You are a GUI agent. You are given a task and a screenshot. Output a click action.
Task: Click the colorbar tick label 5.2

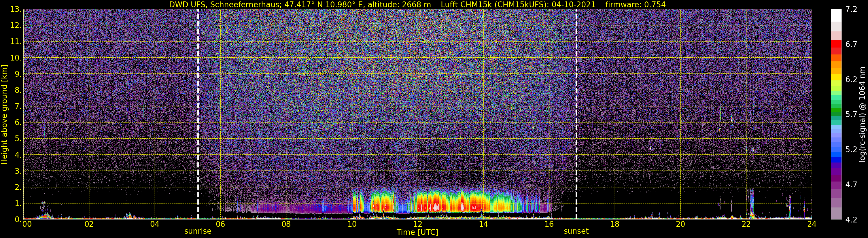click(851, 150)
